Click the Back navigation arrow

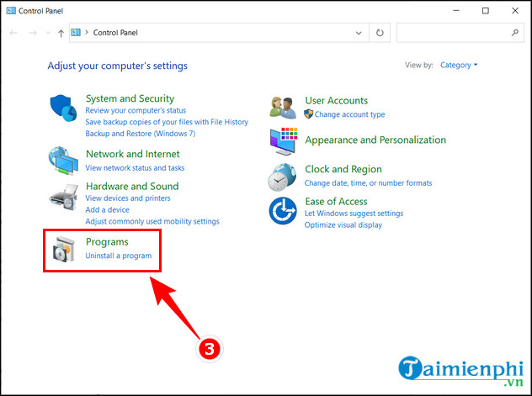[13, 33]
